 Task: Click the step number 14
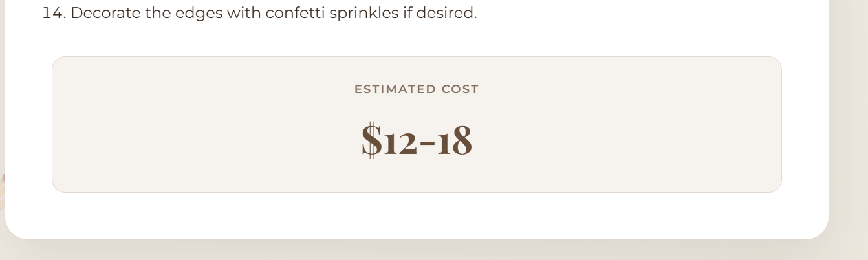tap(54, 13)
